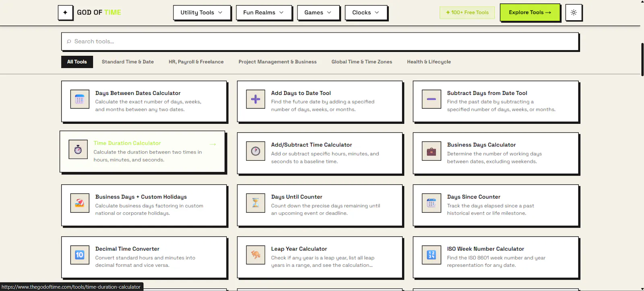Switch to HR, Payroll & Freelance tab

coord(196,62)
